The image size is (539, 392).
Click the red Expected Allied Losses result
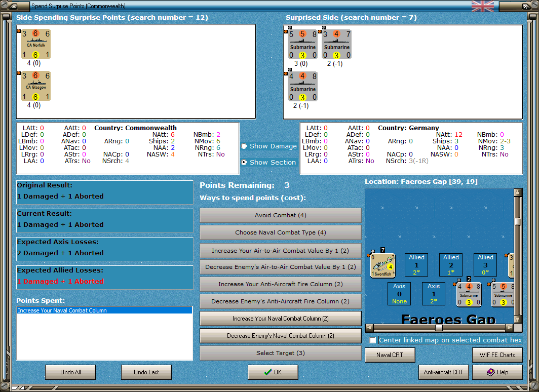point(60,282)
